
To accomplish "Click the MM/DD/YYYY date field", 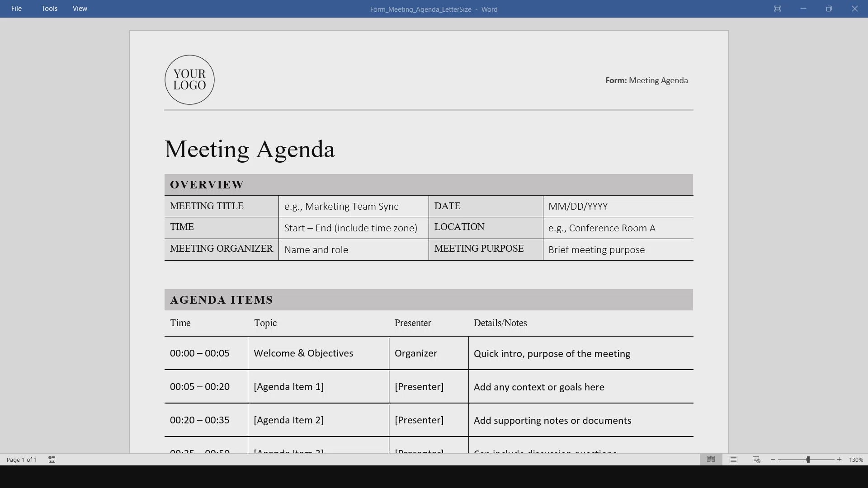I will click(x=578, y=206).
